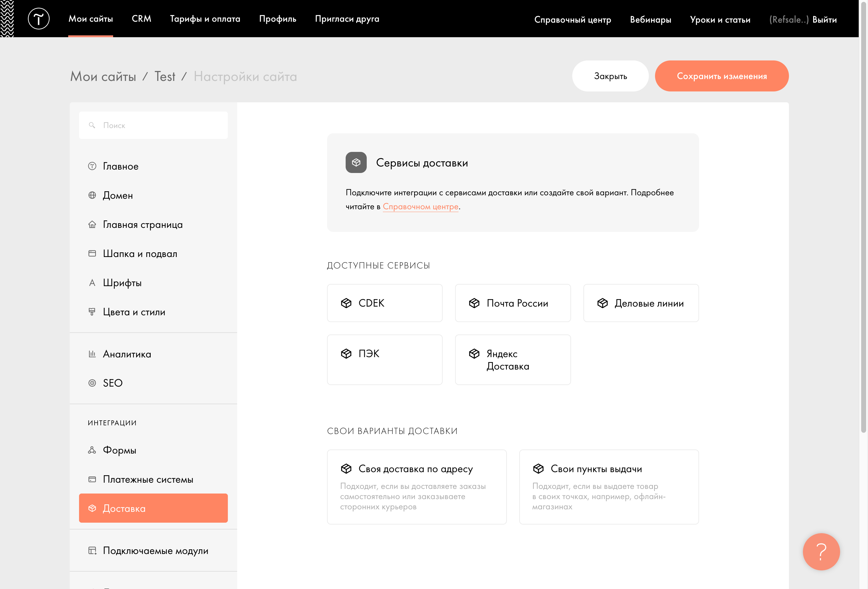
Task: Click the globe icon next to Домен
Action: tap(92, 195)
